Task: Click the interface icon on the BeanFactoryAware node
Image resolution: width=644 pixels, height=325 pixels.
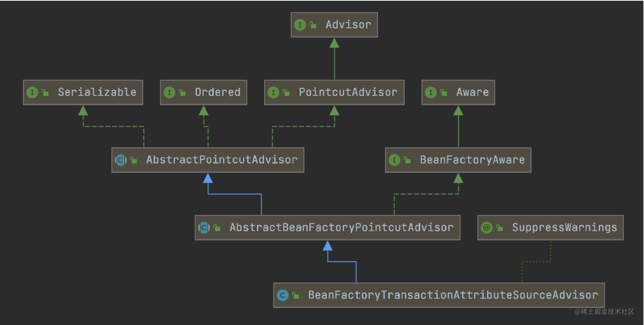Action: tap(394, 160)
